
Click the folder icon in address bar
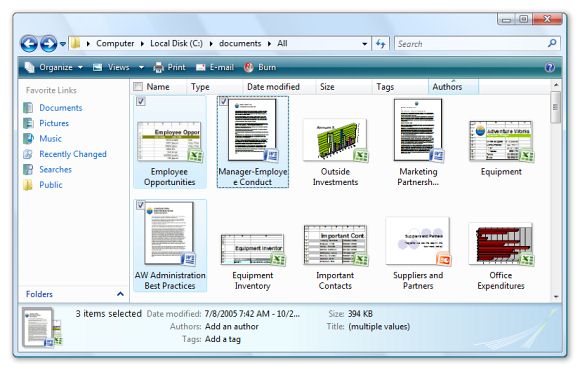click(x=75, y=43)
